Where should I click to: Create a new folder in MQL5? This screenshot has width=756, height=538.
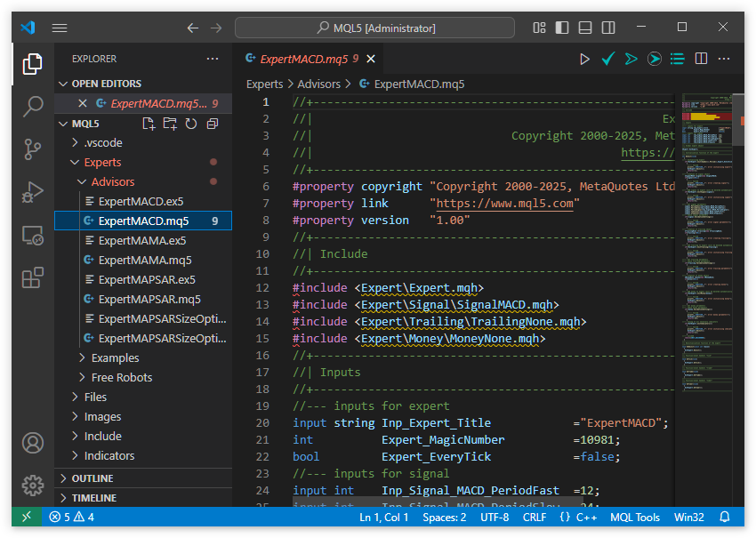(170, 124)
